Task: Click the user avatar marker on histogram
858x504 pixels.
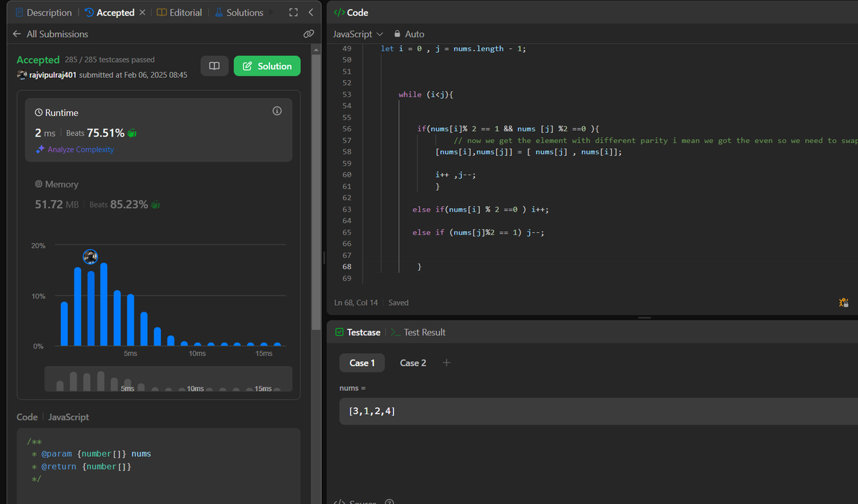Action: [90, 257]
